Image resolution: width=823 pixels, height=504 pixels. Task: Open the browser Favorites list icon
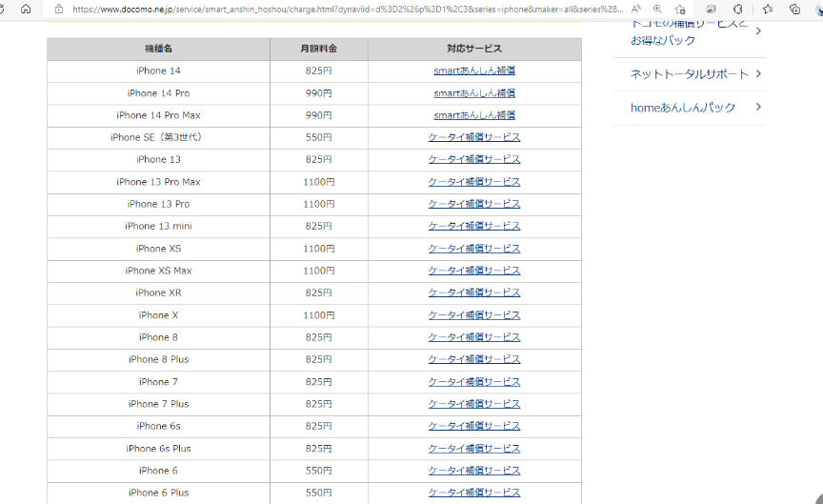pos(768,9)
